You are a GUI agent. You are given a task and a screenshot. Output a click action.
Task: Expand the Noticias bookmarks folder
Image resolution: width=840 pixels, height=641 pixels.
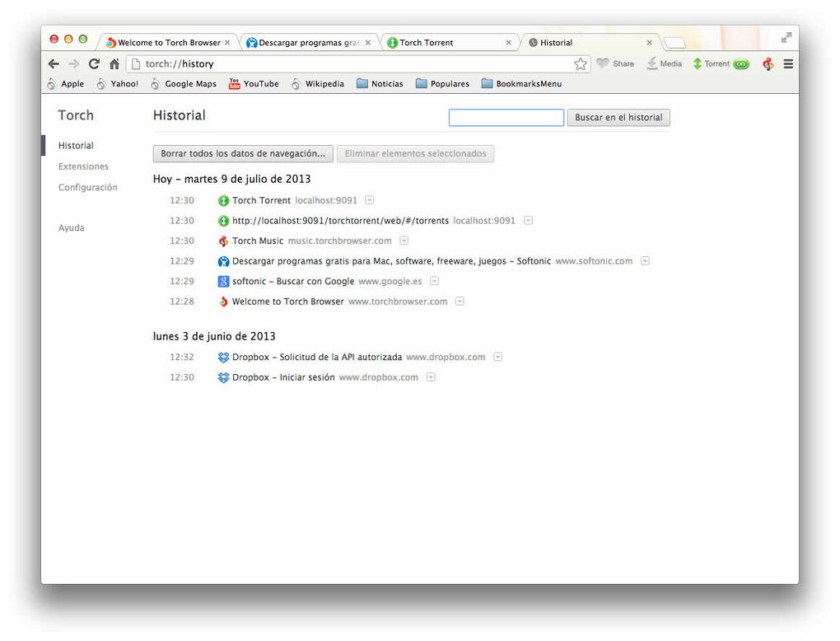point(380,83)
